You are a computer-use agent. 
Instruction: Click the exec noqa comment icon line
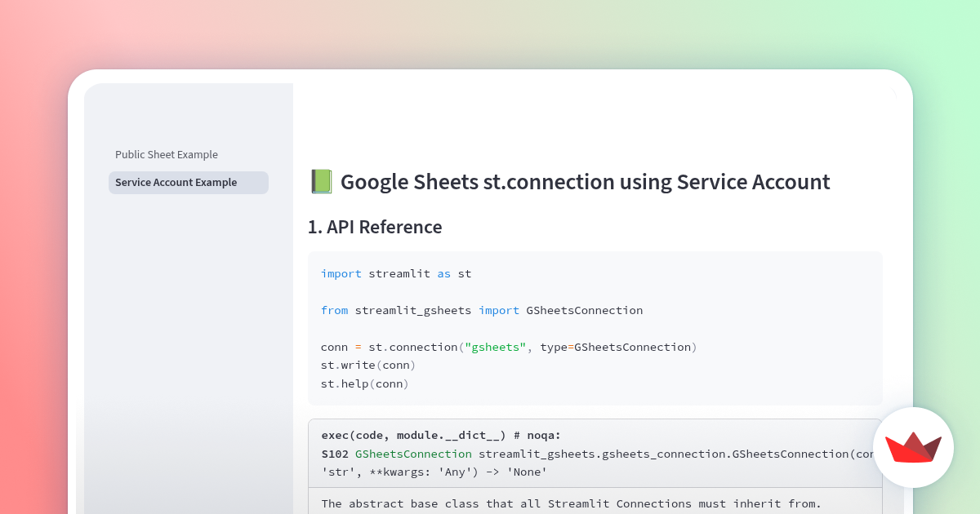tap(441, 435)
